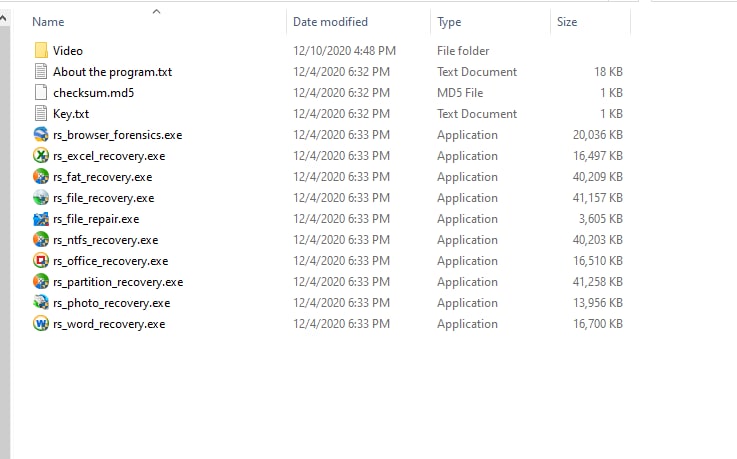Select the About the program.txt file icon
Viewport: 737px width, 459px height.
(x=41, y=71)
